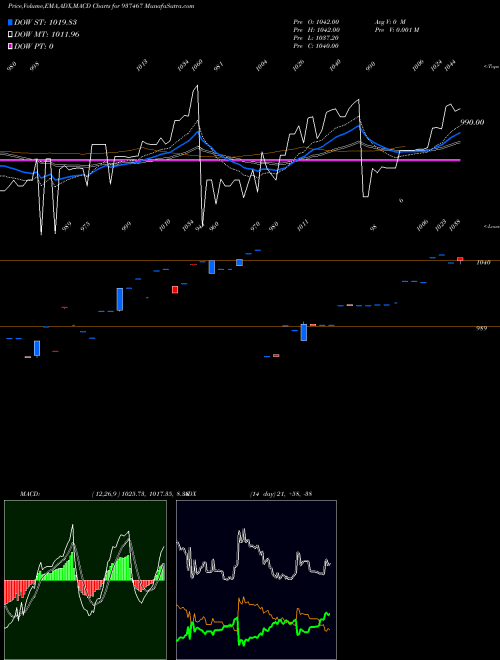Click the MACD parameters '(12,26,9)' text

[104, 493]
